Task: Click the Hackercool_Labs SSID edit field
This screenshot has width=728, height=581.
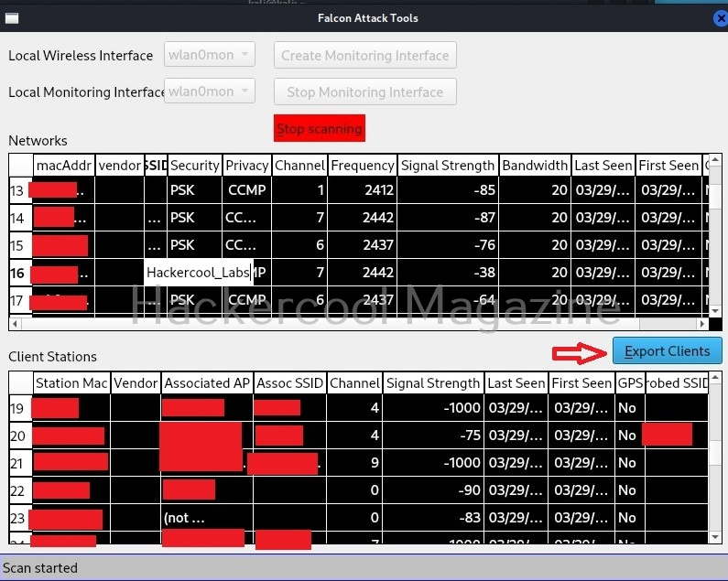Action: click(199, 273)
